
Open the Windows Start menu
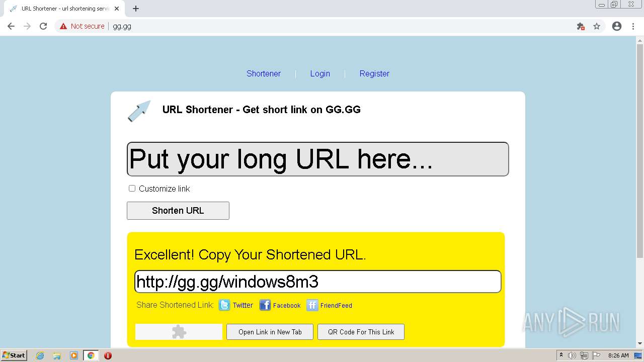tap(14, 355)
